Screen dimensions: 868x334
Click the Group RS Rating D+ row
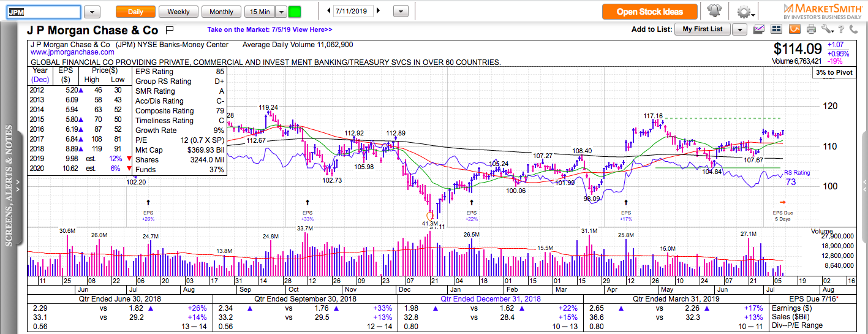coord(180,82)
